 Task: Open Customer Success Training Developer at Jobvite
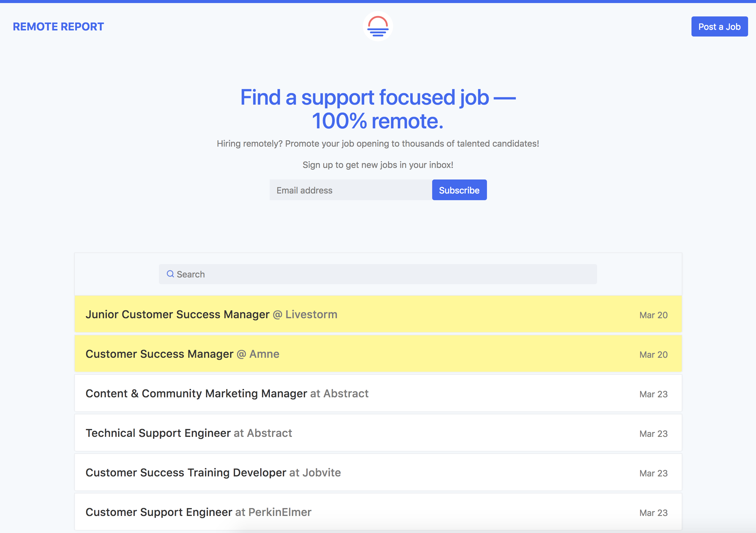point(378,472)
